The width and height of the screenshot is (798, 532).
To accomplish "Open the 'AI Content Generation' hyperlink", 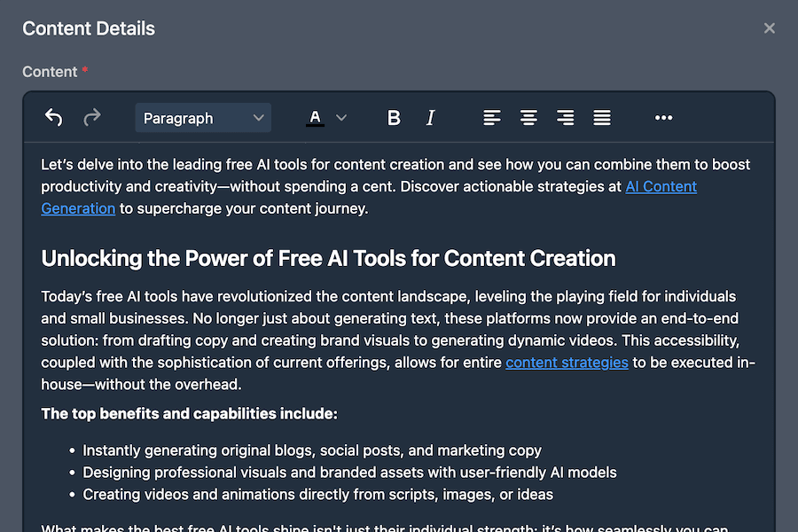I will pyautogui.click(x=661, y=186).
